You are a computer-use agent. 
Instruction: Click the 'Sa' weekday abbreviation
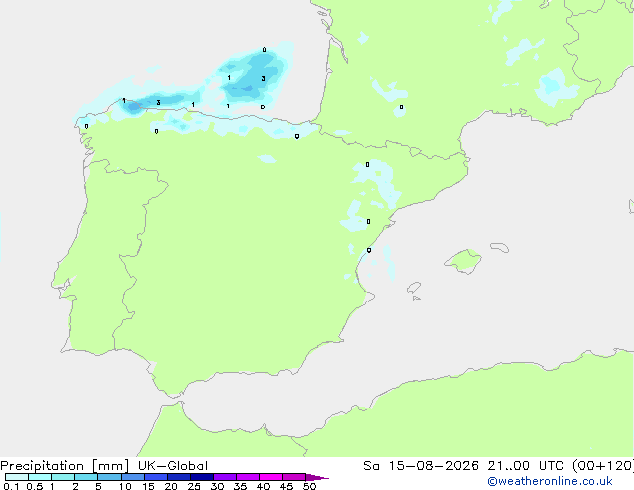pos(371,466)
